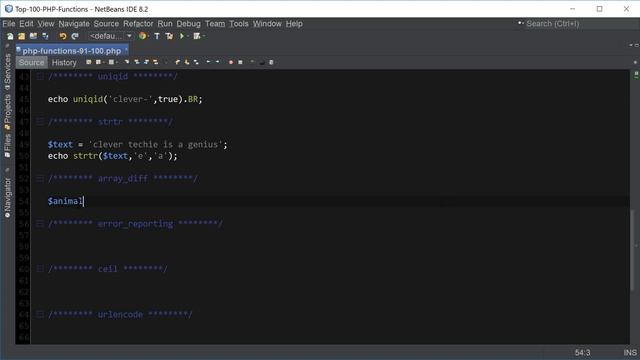The height and width of the screenshot is (360, 640).
Task: Collapse the ceil comment fold
Action: [40, 269]
